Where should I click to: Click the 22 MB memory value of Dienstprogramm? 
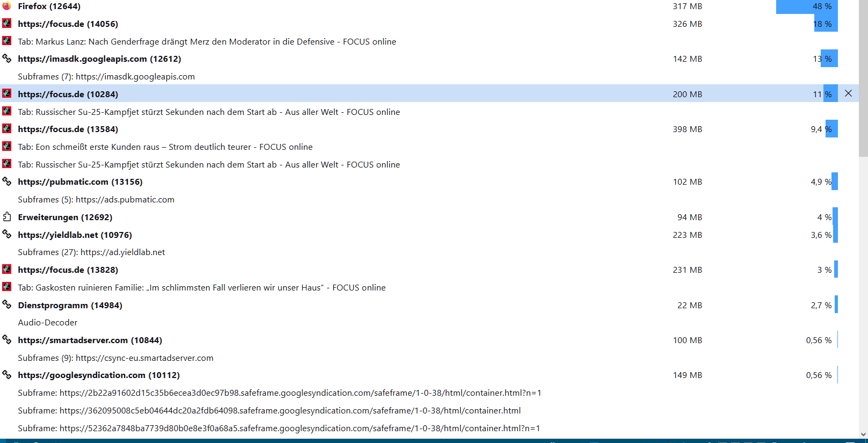pos(690,306)
